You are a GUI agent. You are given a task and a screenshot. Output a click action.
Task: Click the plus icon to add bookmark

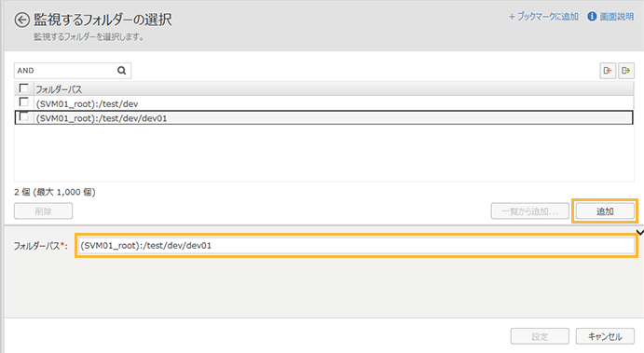tap(512, 17)
